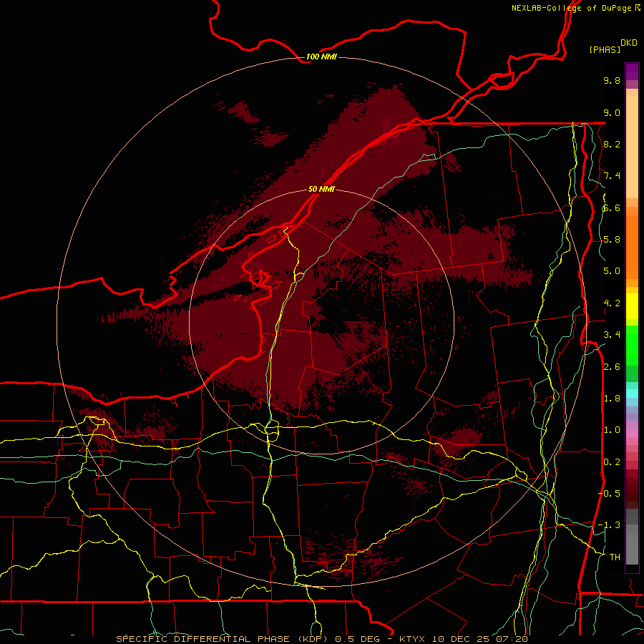
Task: Click the orange segment of the color bar
Action: [x=632, y=246]
